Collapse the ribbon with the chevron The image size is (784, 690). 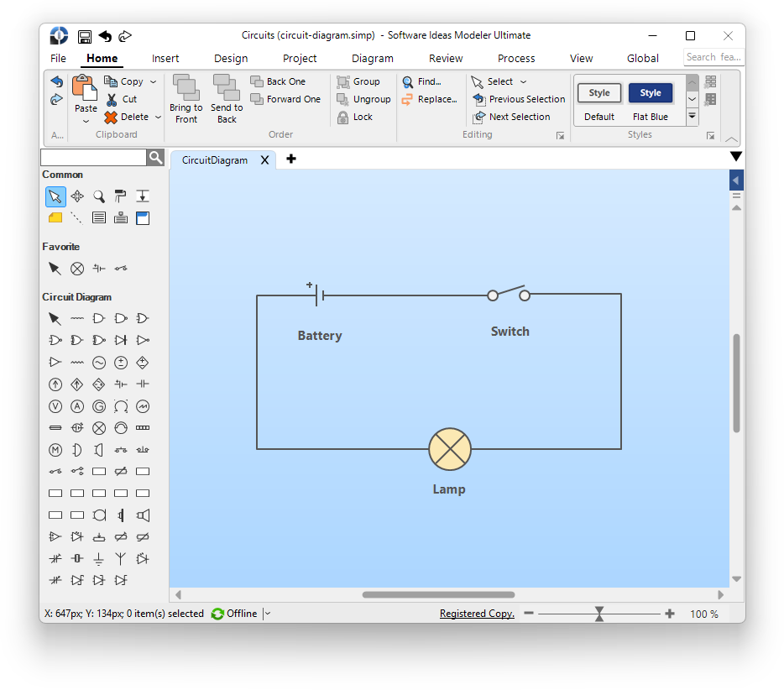pyautogui.click(x=731, y=139)
